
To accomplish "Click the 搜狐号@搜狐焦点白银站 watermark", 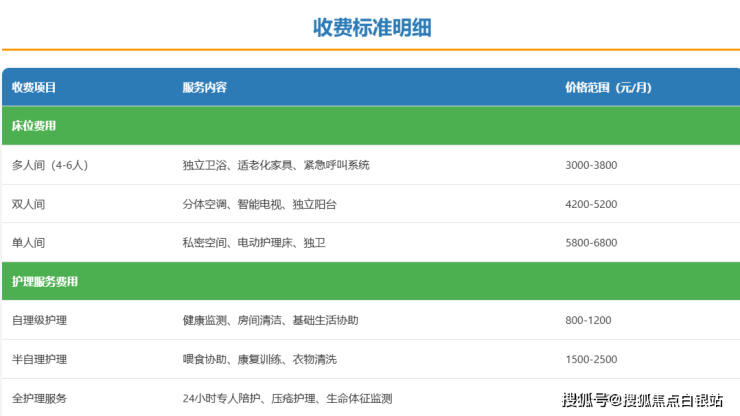I will pyautogui.click(x=643, y=400).
